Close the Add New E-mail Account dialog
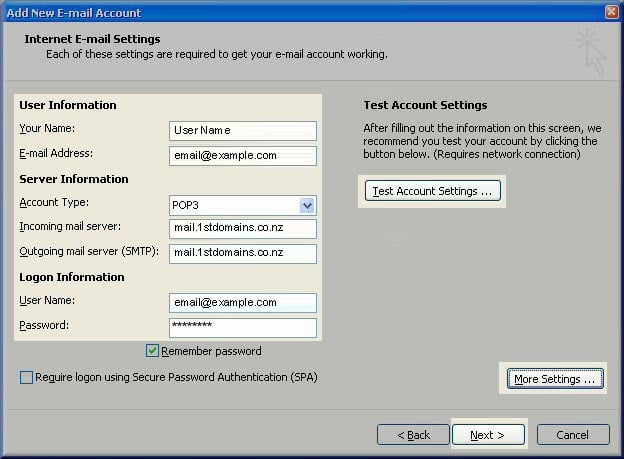This screenshot has width=624, height=459. 611,12
